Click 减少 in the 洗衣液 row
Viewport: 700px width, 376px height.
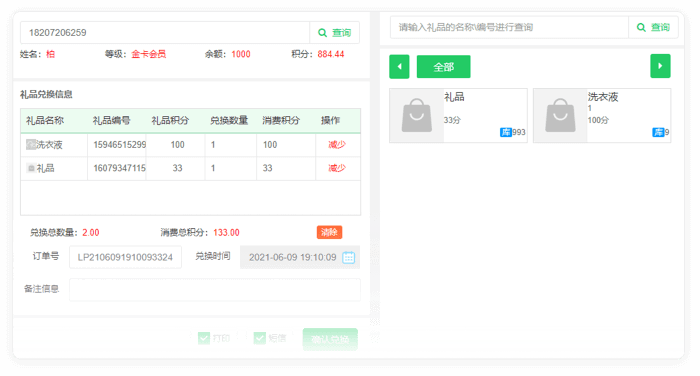(337, 145)
